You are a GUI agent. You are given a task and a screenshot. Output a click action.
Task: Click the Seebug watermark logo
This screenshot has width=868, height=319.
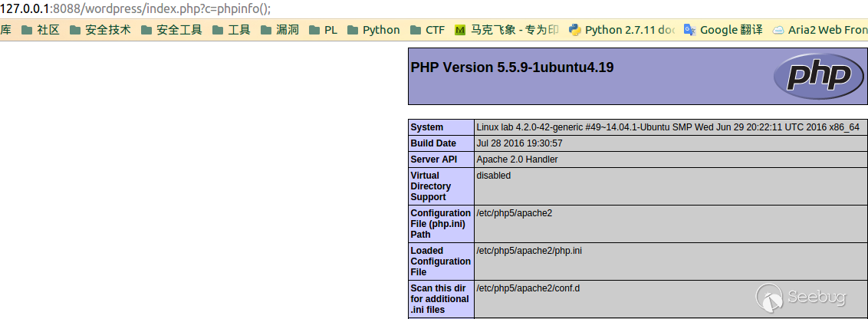tap(805, 296)
